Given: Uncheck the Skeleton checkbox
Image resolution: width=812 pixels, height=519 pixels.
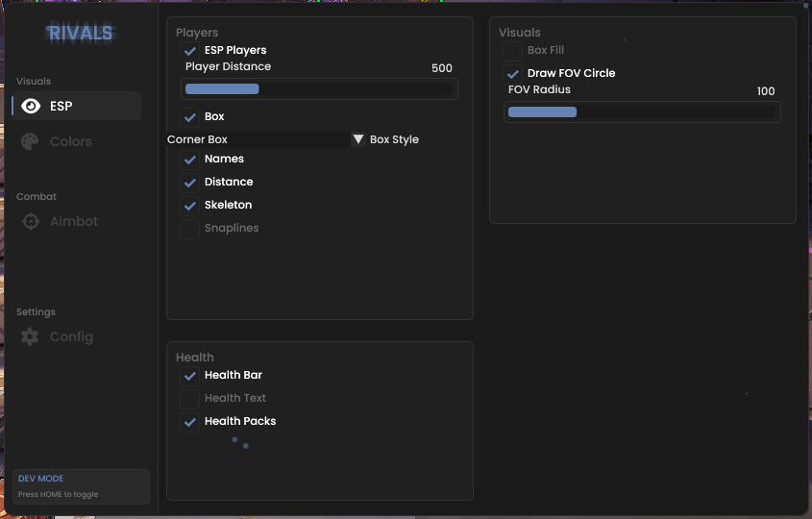Looking at the screenshot, I should tap(190, 206).
